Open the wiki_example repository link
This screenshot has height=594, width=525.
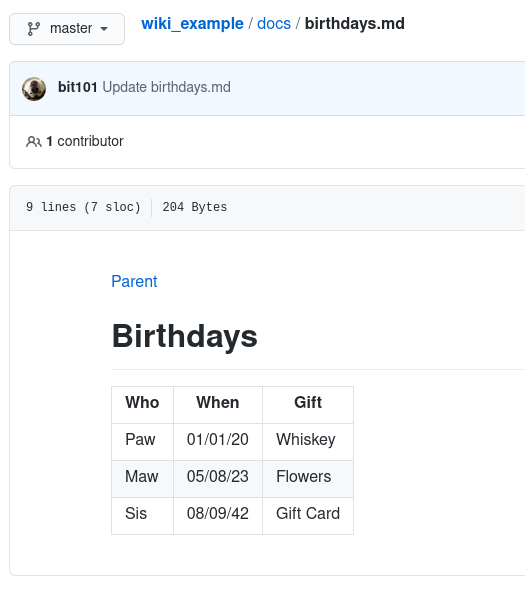click(192, 24)
